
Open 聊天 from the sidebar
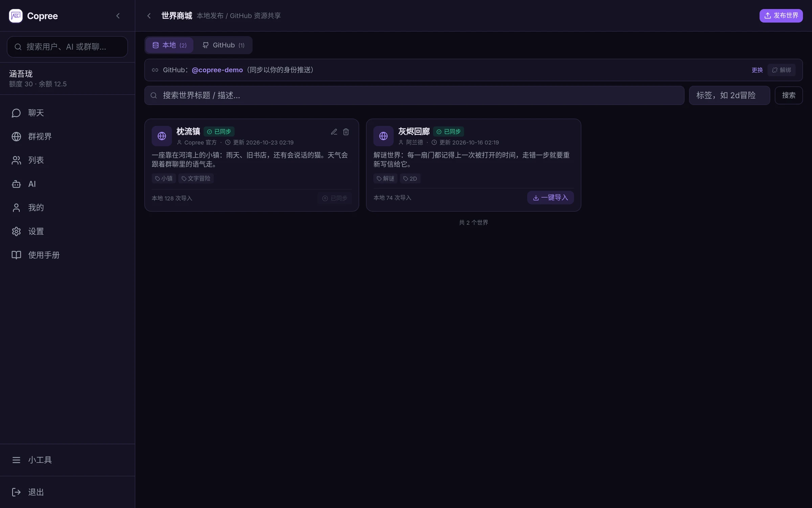click(67, 113)
